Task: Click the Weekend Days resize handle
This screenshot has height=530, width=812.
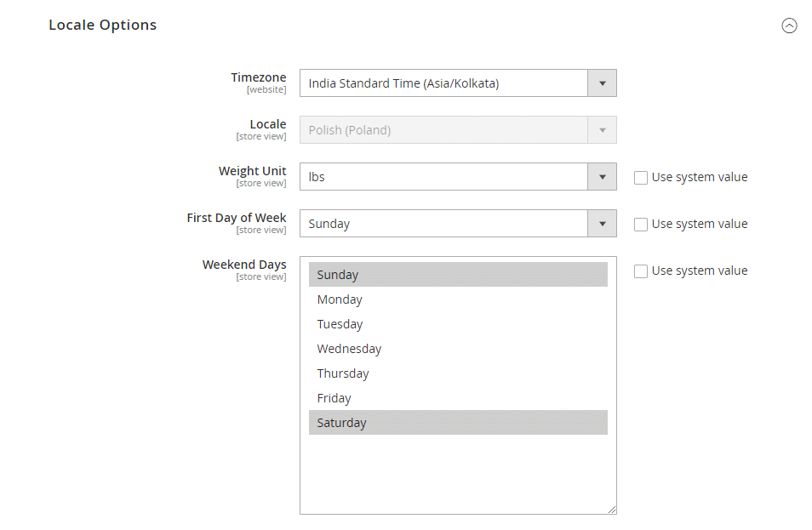Action: point(612,510)
